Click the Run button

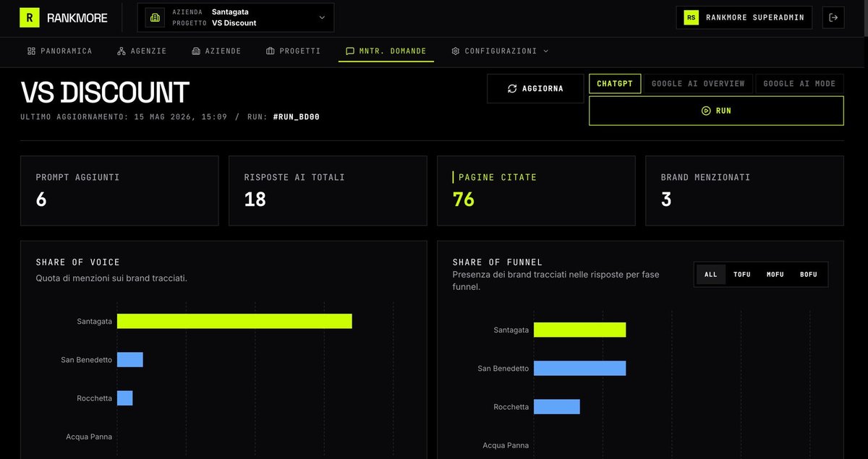pos(716,111)
